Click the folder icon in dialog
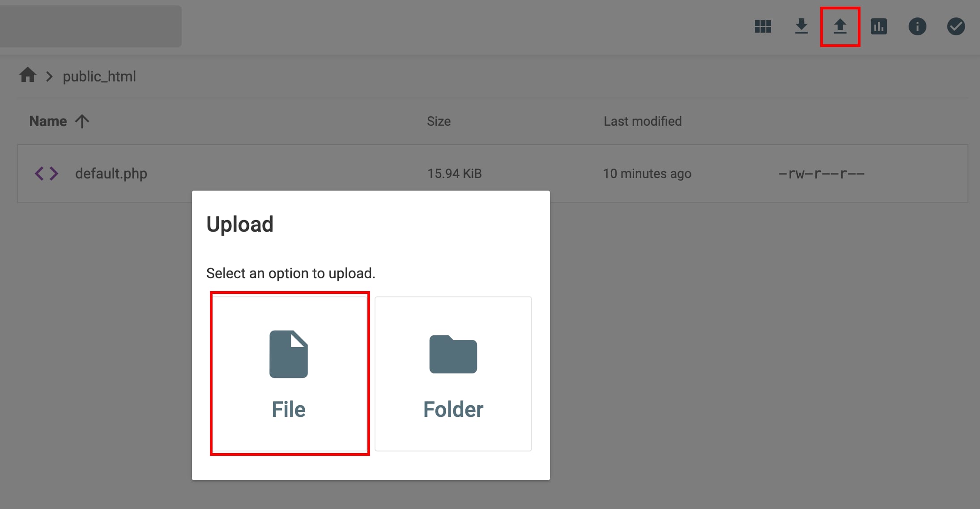Viewport: 980px width, 509px height. [x=453, y=354]
